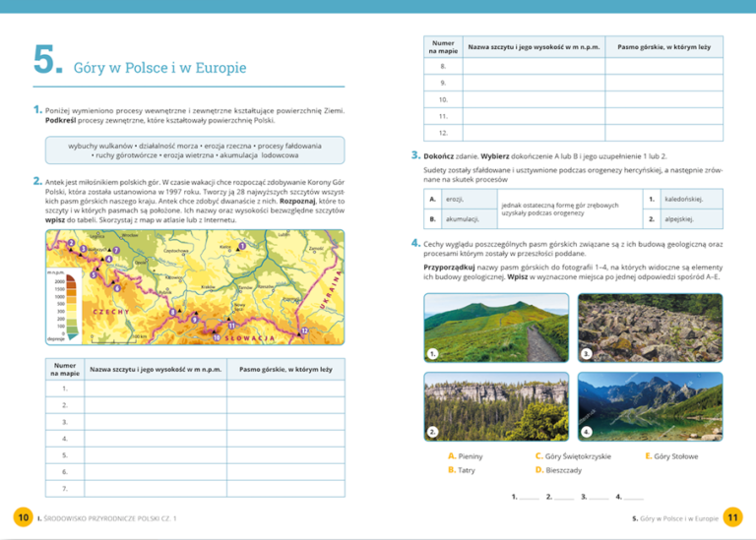Click the heading Góry w Polsce i w Europie

[159, 68]
